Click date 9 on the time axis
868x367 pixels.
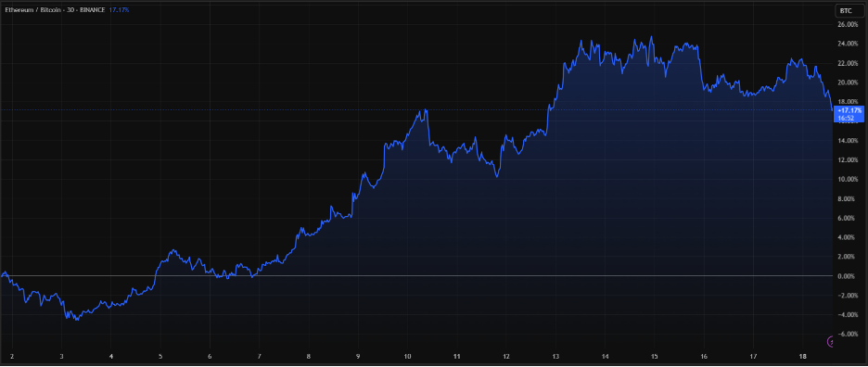click(x=358, y=357)
